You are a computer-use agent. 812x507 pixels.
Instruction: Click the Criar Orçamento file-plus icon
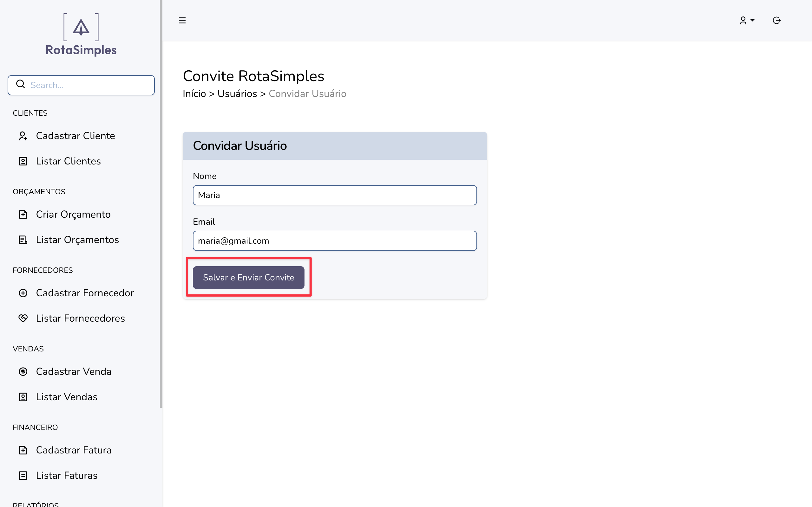coord(23,214)
